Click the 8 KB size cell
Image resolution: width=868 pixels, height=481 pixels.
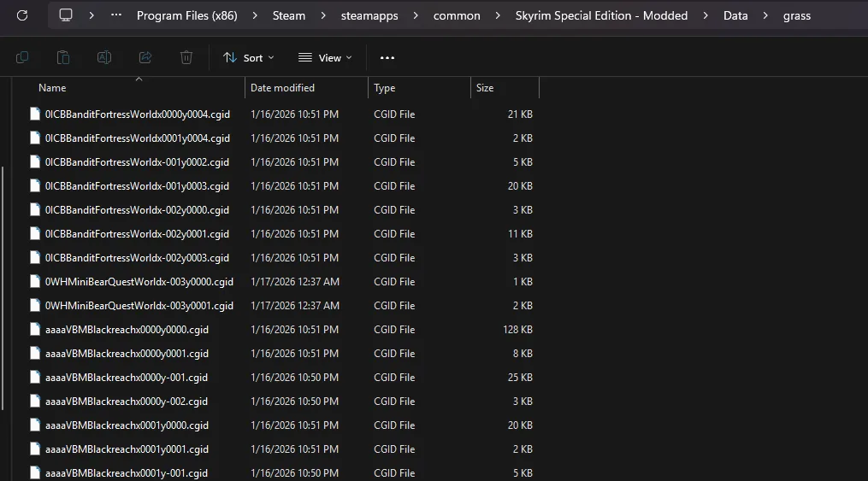[x=523, y=354]
